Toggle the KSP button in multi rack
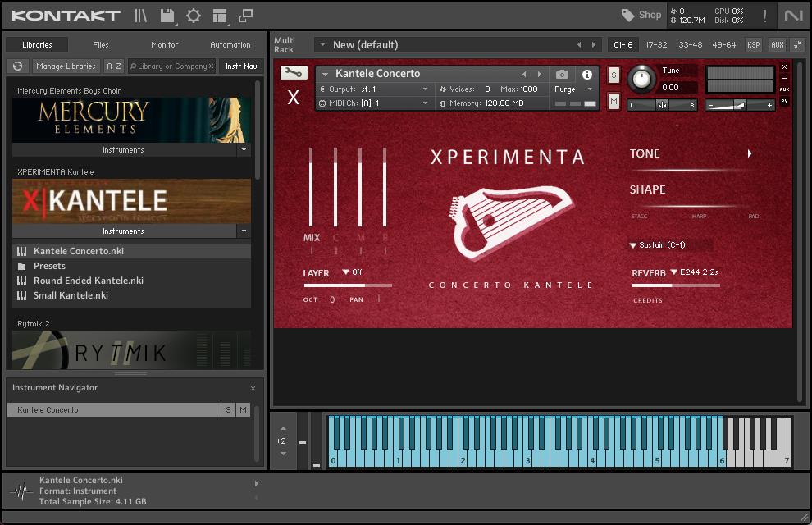 [752, 45]
